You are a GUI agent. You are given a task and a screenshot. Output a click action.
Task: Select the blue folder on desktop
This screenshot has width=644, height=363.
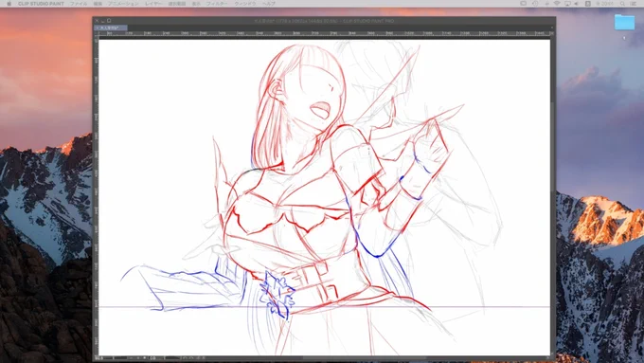click(624, 22)
